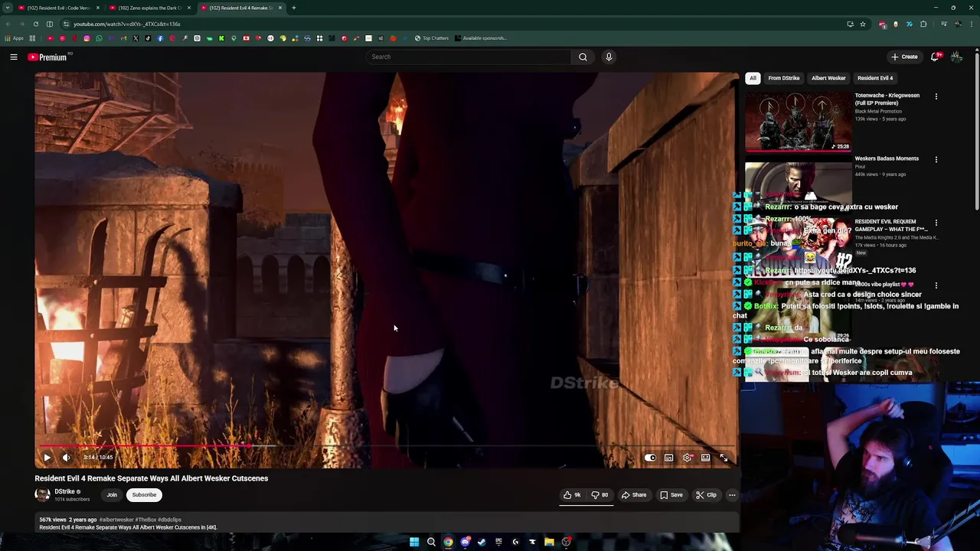
Task: Select the Resident Evil 4 chip
Action: (x=875, y=78)
